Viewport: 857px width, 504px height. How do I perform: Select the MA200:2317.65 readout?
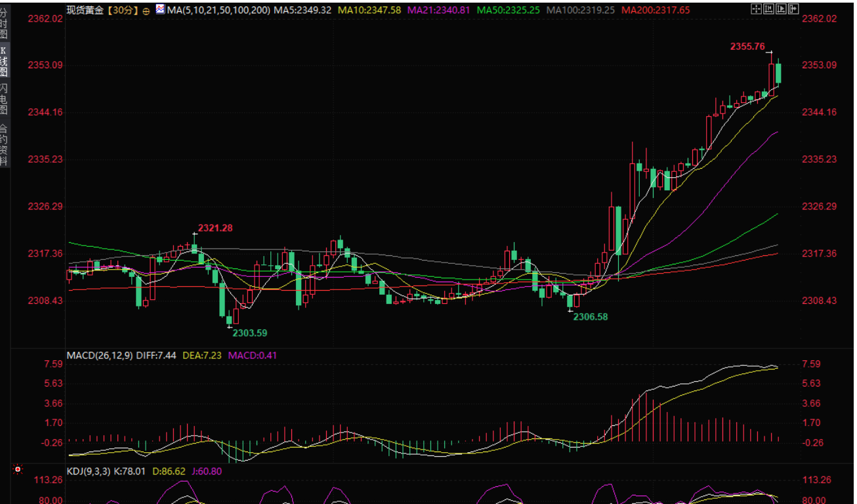point(656,10)
